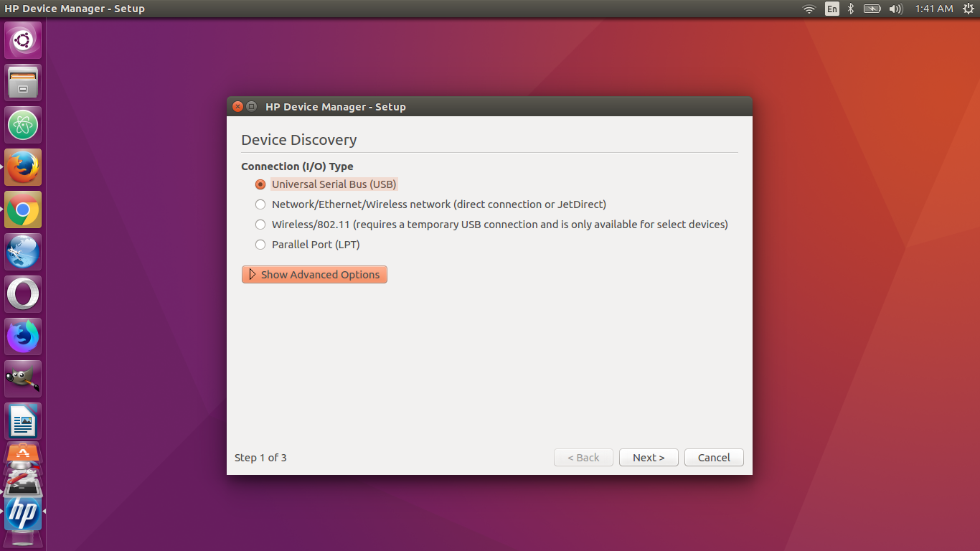
Task: Open the En keyboard layout indicator
Action: coord(832,9)
